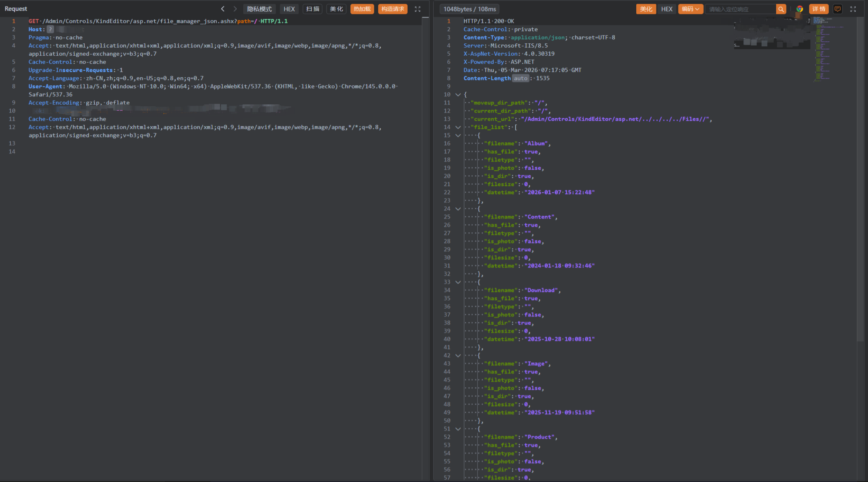Click the search magnifier icon in response
The image size is (868, 482).
781,9
